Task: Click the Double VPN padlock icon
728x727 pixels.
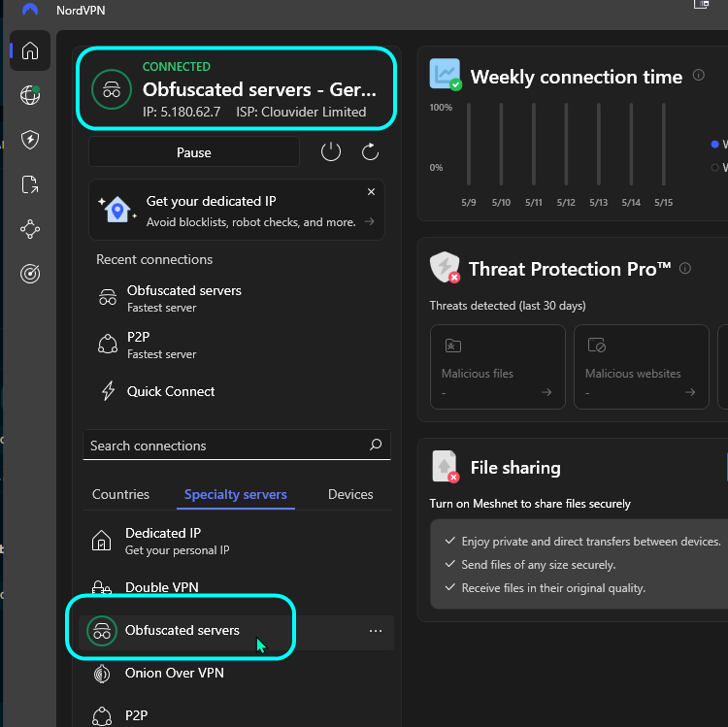Action: tap(101, 588)
